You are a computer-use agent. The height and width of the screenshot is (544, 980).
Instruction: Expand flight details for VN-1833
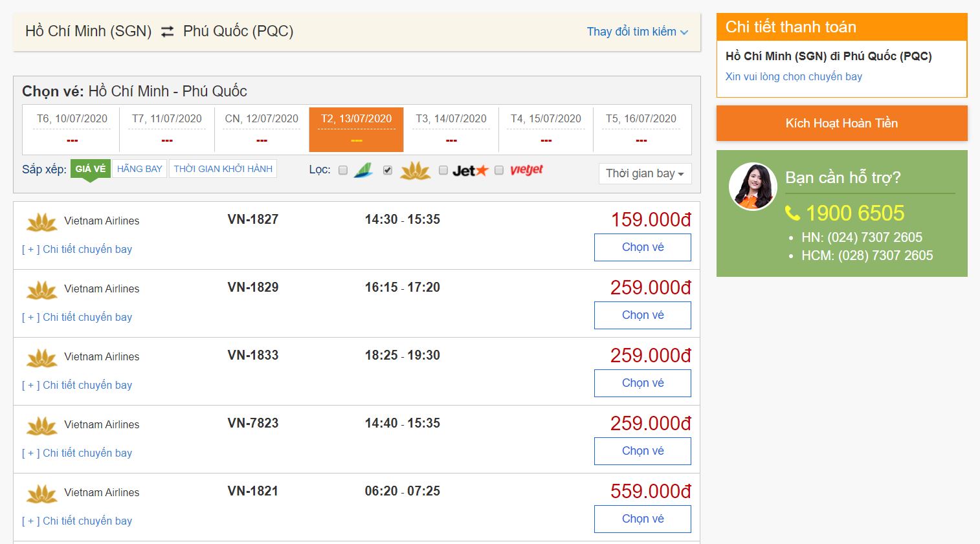tap(77, 385)
